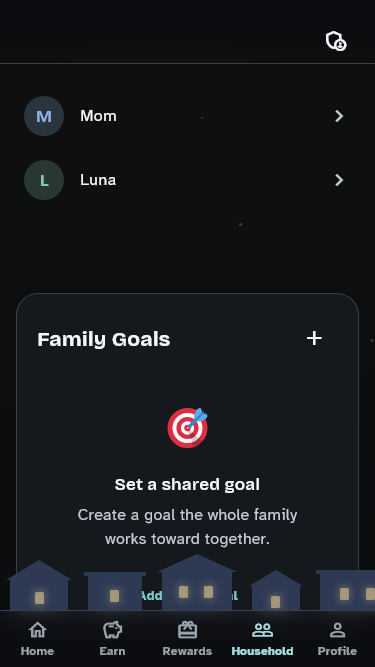
Task: Open the Mom member name
Action: click(x=98, y=116)
